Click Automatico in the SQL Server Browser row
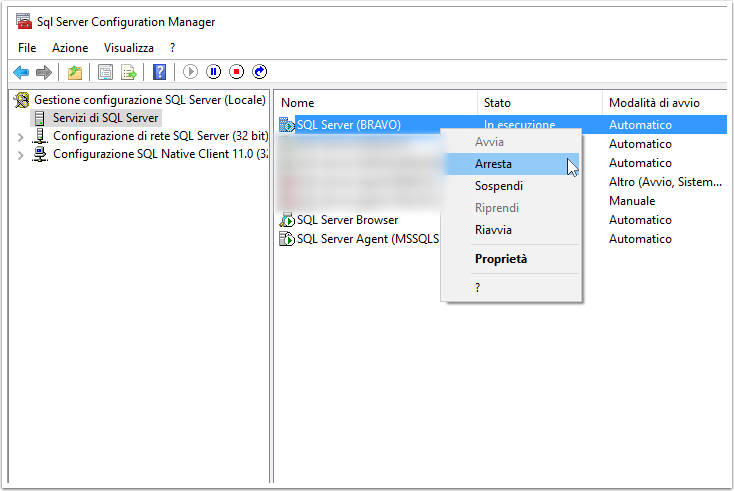Image resolution: width=734 pixels, height=491 pixels. coord(640,220)
